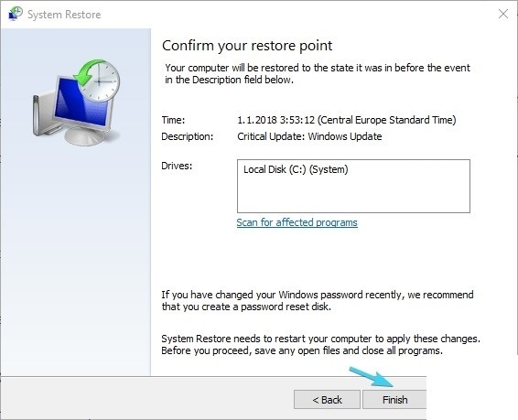Screen dimensions: 518x420
Task: Click the System Restore window title text
Action: (x=64, y=15)
